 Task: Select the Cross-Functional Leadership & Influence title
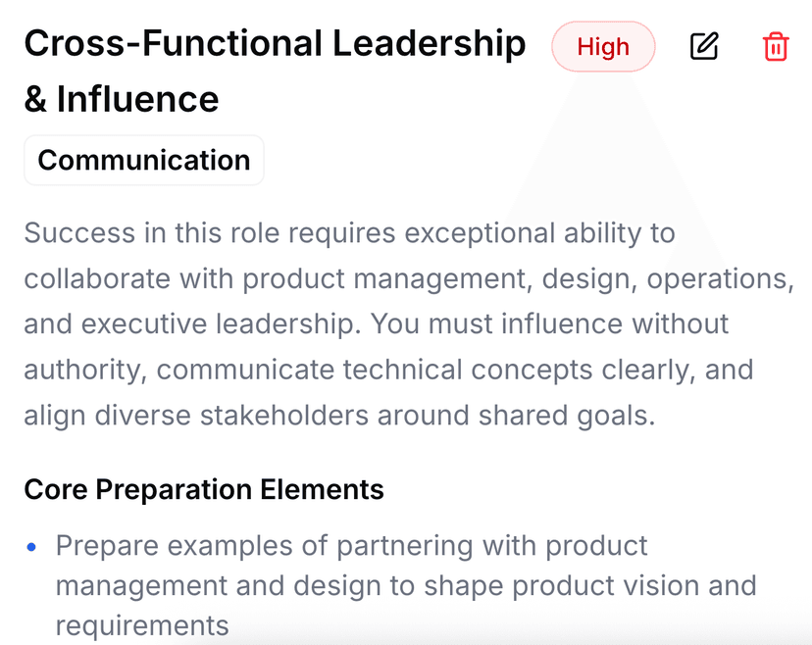pos(275,69)
